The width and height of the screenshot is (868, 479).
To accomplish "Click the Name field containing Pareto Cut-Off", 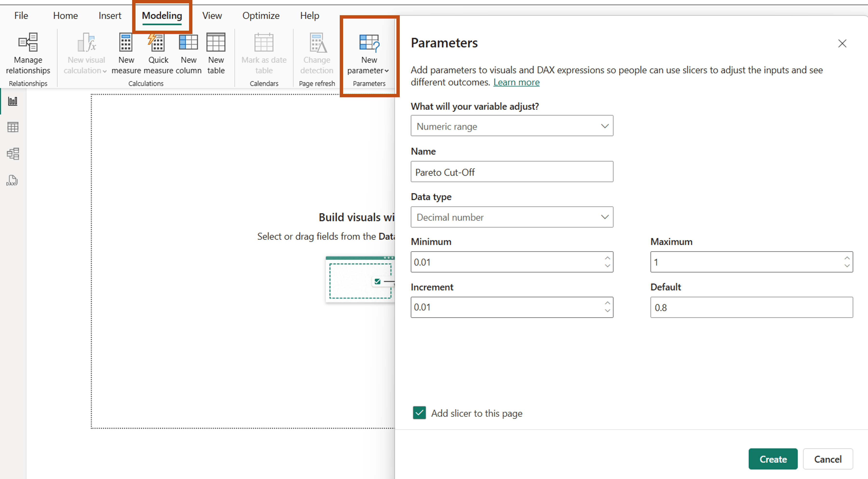I will coord(512,172).
